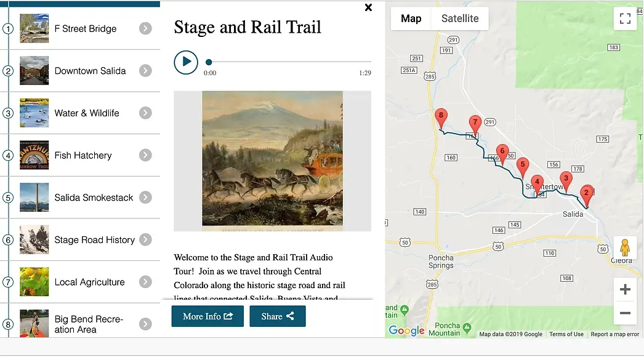Select map marker number 5
The width and height of the screenshot is (644, 357).
(522, 164)
